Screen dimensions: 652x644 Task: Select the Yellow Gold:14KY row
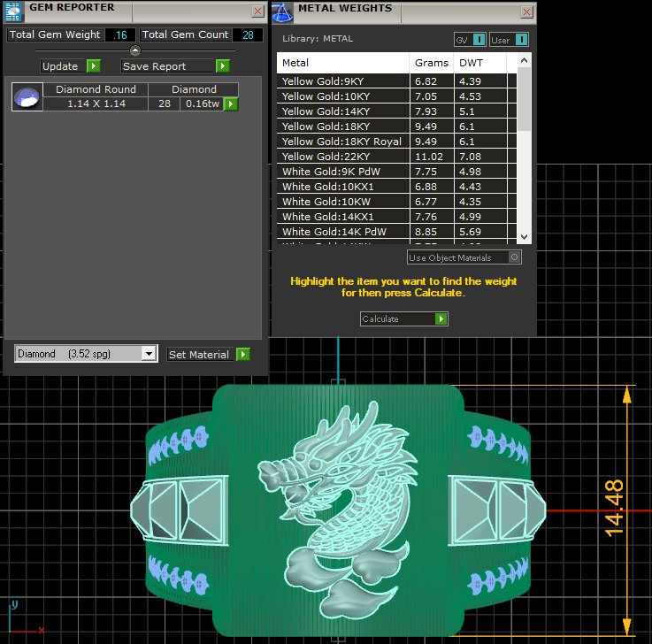pyautogui.click(x=396, y=111)
